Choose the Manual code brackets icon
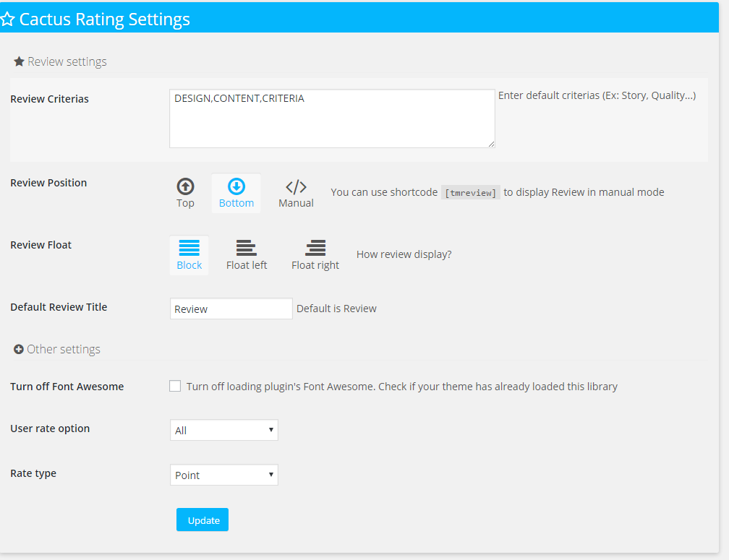This screenshot has width=729, height=560. (x=296, y=187)
